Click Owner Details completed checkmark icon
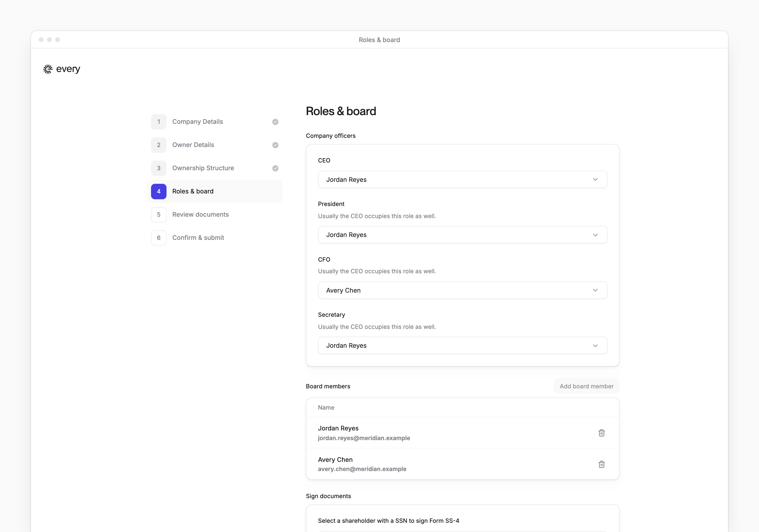 click(x=275, y=145)
